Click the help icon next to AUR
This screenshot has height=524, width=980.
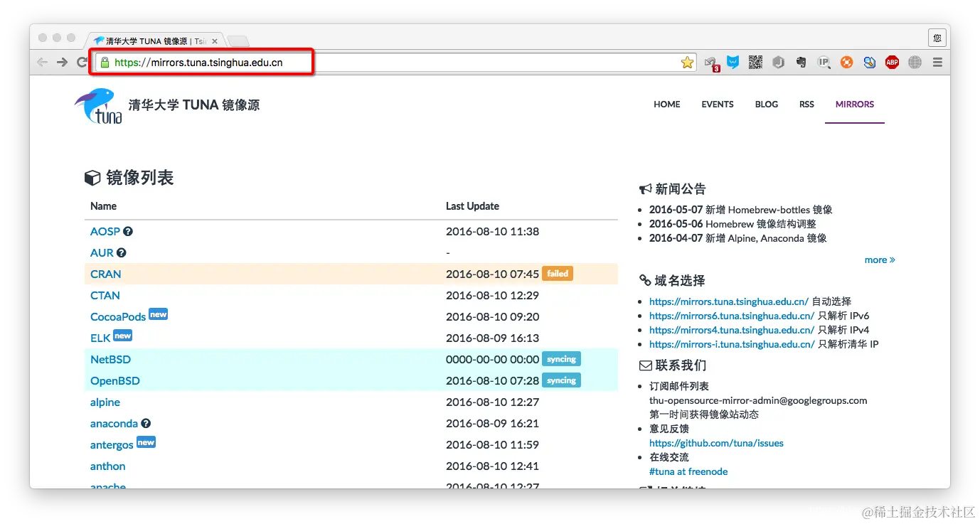[x=122, y=252]
